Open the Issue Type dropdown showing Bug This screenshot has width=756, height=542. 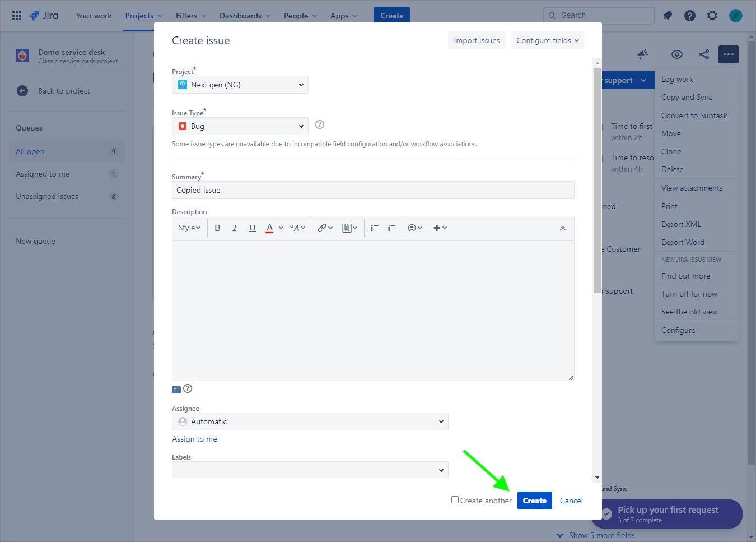[240, 127]
